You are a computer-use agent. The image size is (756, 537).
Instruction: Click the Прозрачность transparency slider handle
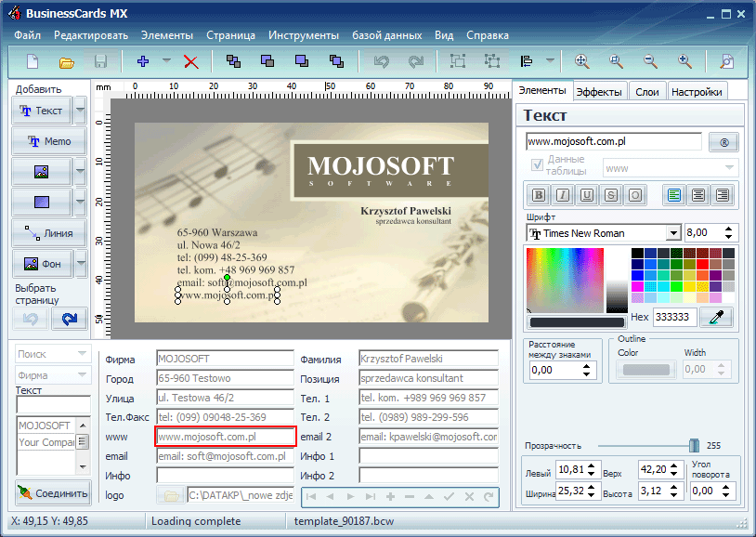[694, 445]
